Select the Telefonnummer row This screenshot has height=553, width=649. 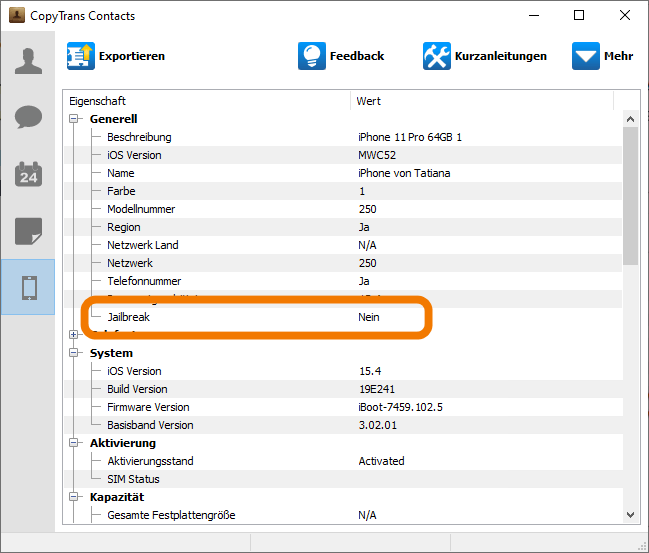pyautogui.click(x=343, y=281)
